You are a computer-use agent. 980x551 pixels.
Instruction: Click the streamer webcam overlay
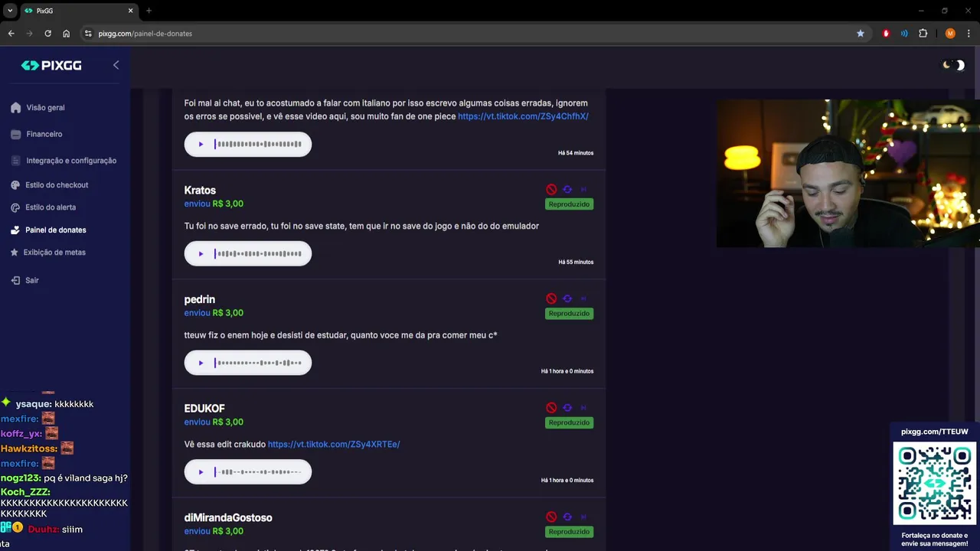pos(848,173)
